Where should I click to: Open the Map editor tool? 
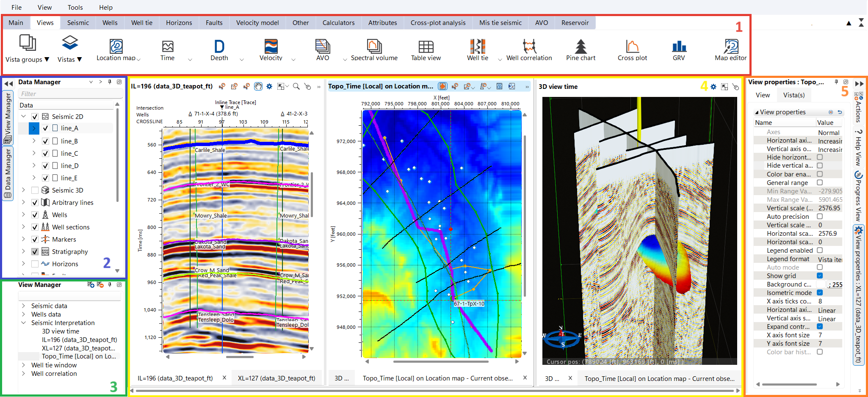tap(730, 47)
